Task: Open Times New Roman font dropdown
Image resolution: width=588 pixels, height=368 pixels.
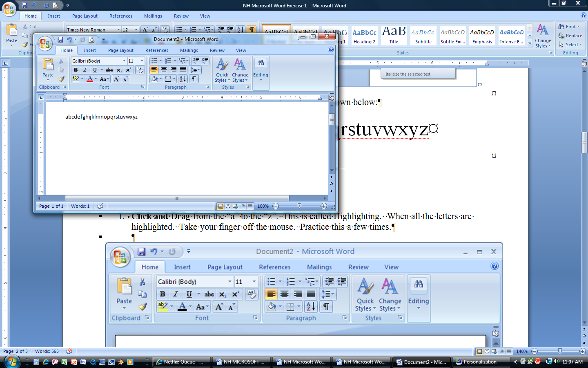Action: (118, 30)
